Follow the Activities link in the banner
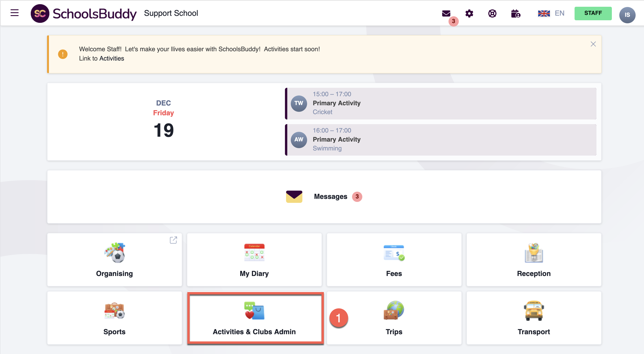The height and width of the screenshot is (354, 644). tap(112, 58)
